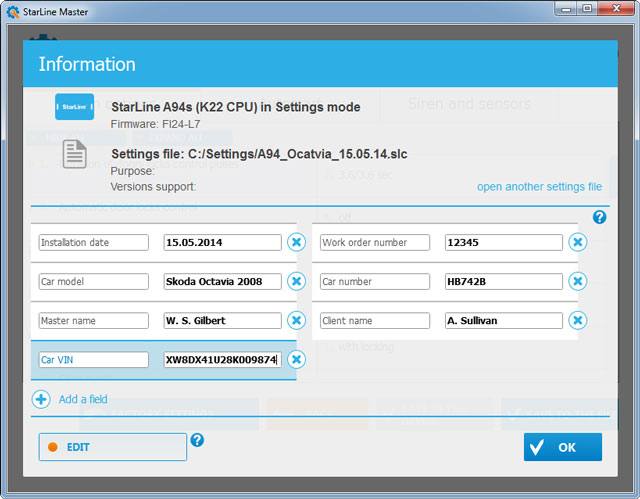Screen dimensions: 640x499
Task: Click the Add a field link
Action: (x=83, y=399)
